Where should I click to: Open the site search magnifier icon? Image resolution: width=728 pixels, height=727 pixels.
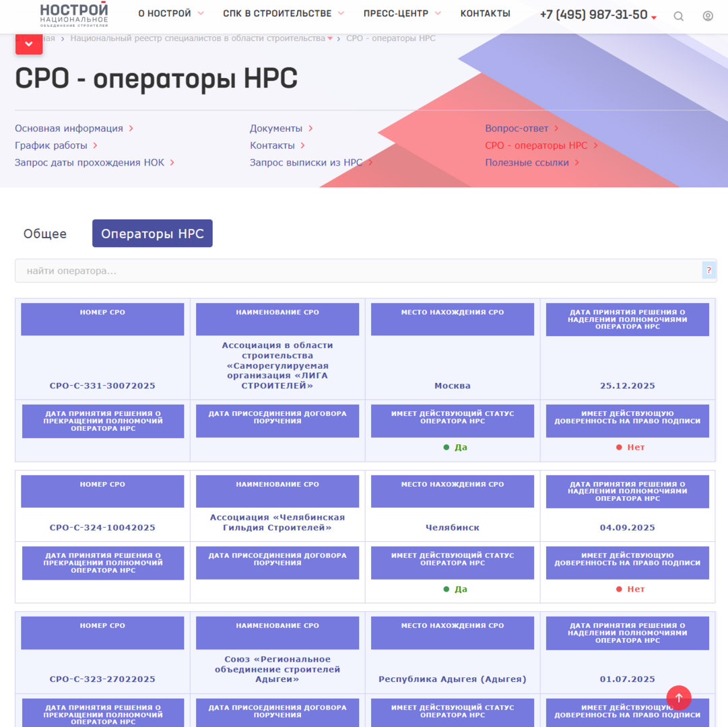[678, 17]
